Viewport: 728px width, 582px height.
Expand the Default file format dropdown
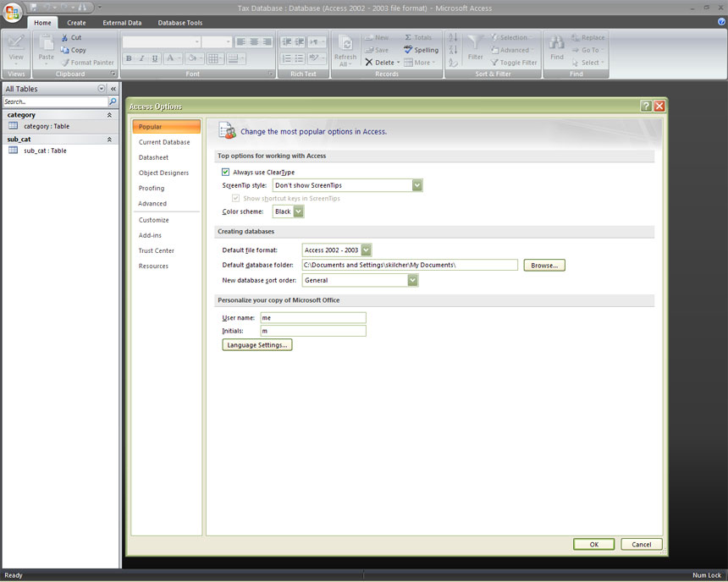[366, 250]
